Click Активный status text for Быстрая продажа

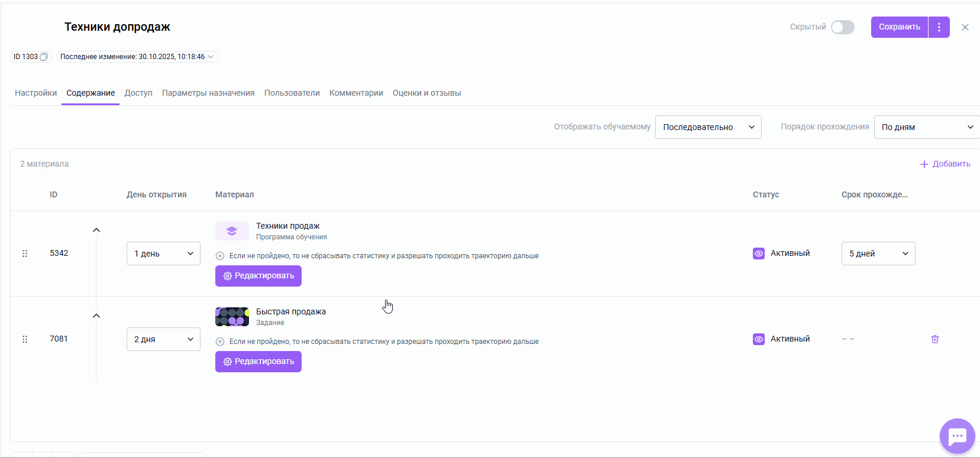790,339
